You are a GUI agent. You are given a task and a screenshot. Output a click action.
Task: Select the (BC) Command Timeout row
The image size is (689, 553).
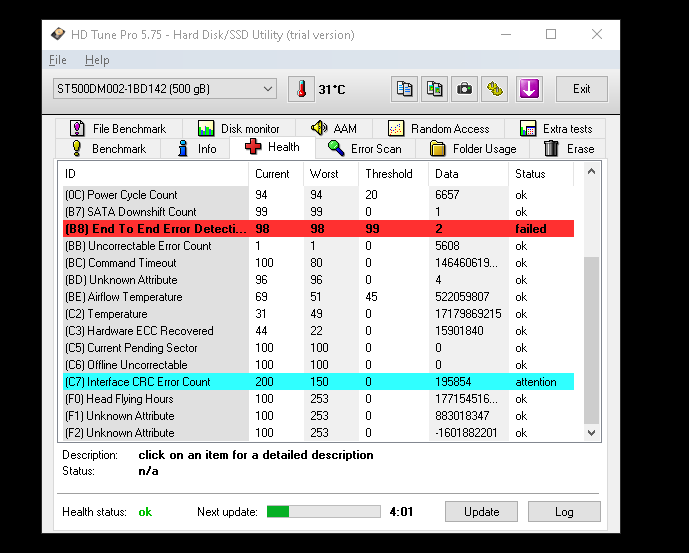coord(319,263)
